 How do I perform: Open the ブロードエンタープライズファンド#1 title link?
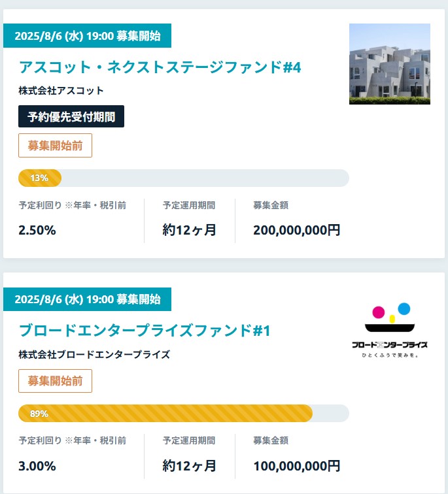[x=145, y=331]
